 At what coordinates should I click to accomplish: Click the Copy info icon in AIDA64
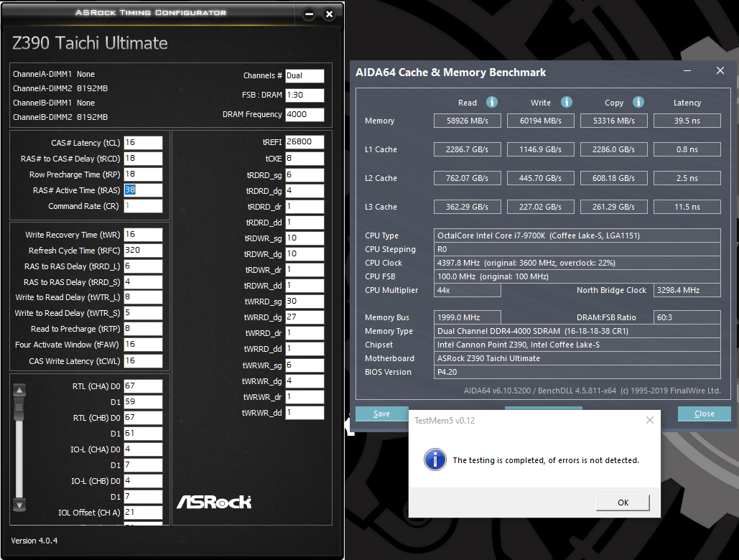coord(638,102)
